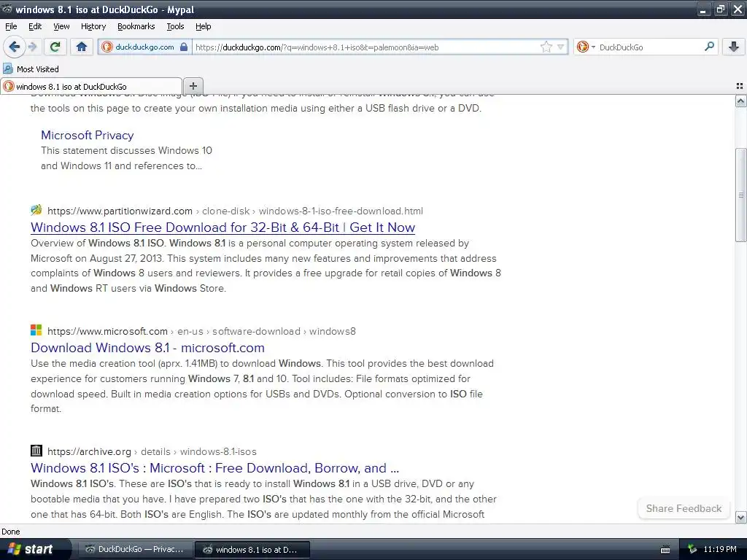Open the archive.org Windows 8.1 ISO's result
The height and width of the screenshot is (560, 747).
pyautogui.click(x=215, y=467)
